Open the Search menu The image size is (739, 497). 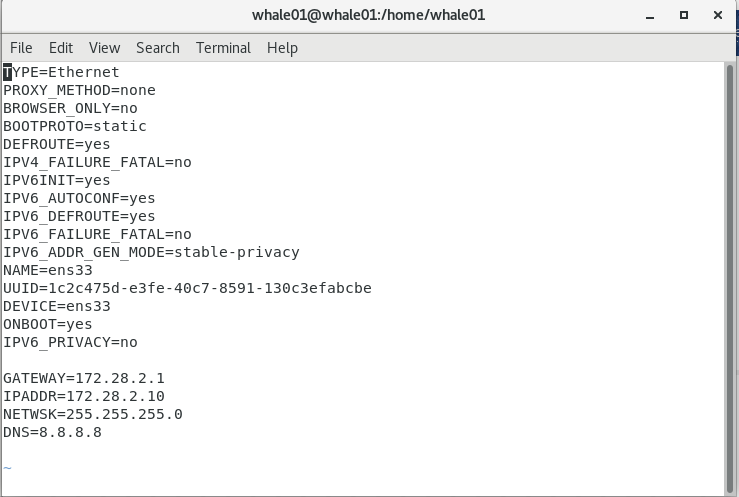158,47
